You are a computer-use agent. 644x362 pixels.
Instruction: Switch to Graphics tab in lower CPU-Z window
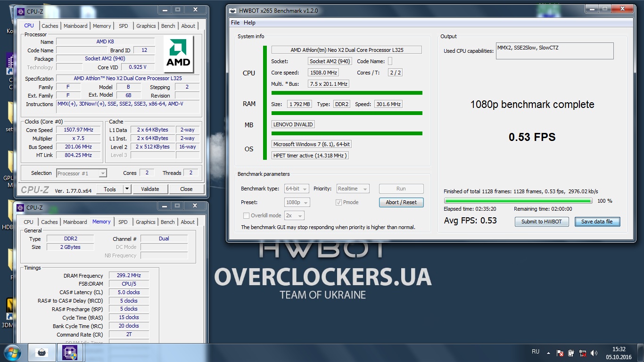(x=146, y=222)
